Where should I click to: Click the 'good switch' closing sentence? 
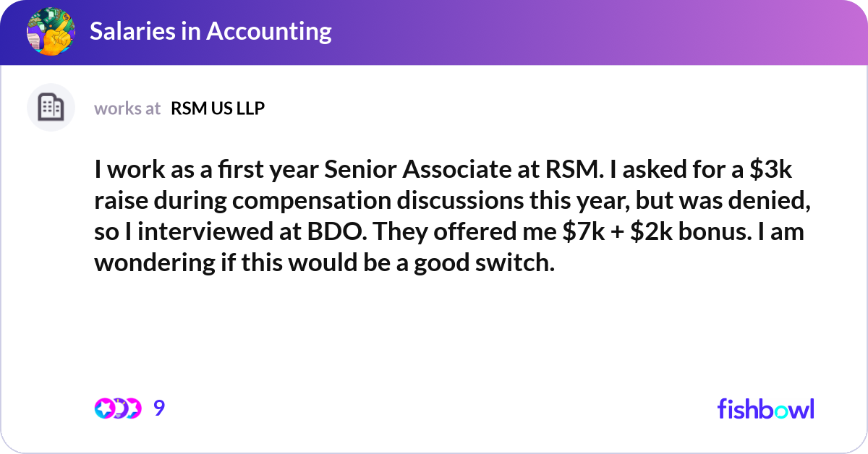pos(324,262)
